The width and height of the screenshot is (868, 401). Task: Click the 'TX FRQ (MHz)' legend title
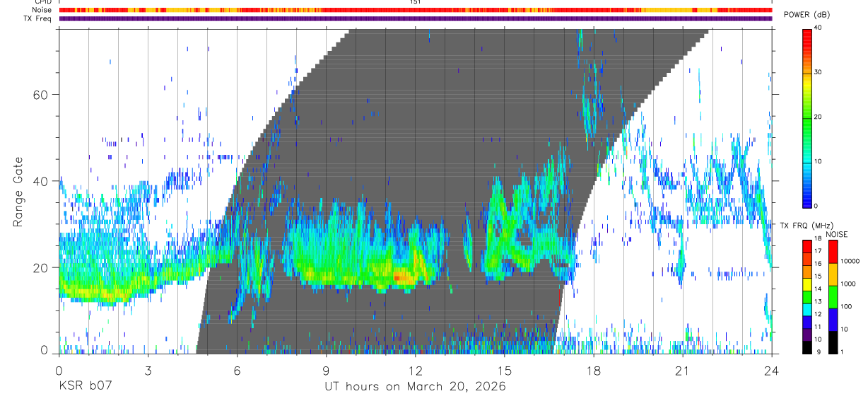(807, 226)
